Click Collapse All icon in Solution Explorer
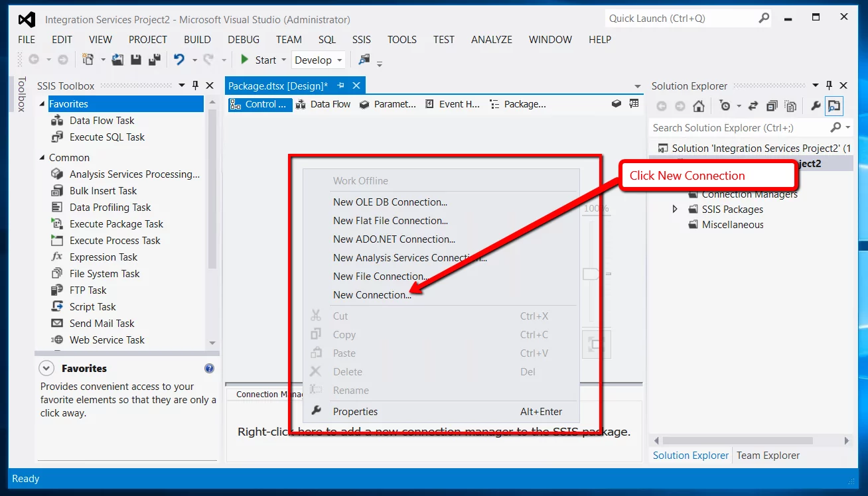Viewport: 868px width, 496px height. pos(772,106)
